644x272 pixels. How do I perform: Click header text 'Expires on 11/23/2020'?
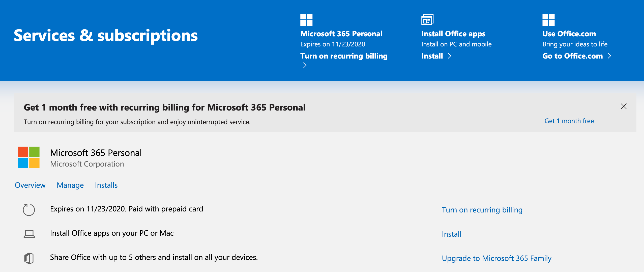click(x=333, y=44)
